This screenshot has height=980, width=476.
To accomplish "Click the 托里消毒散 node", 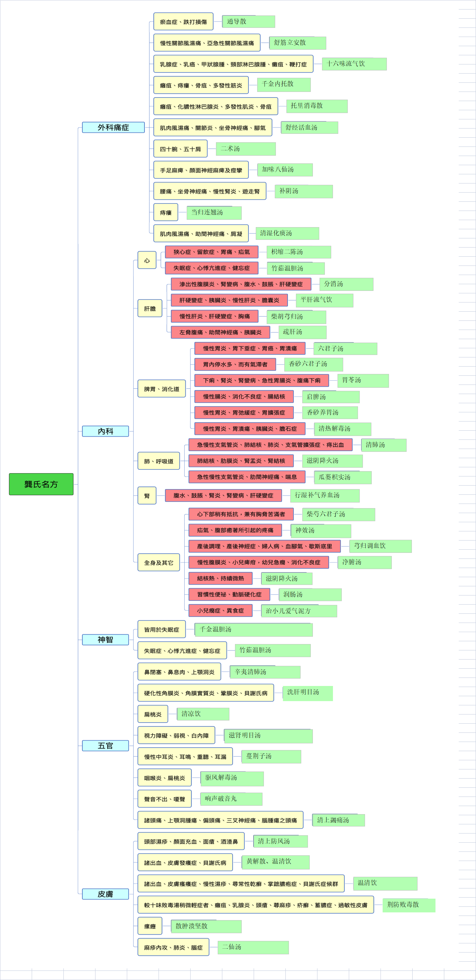I will click(x=317, y=106).
